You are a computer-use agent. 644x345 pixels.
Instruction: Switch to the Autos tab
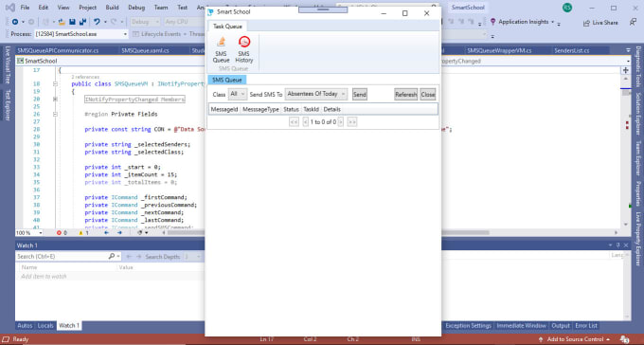click(25, 326)
